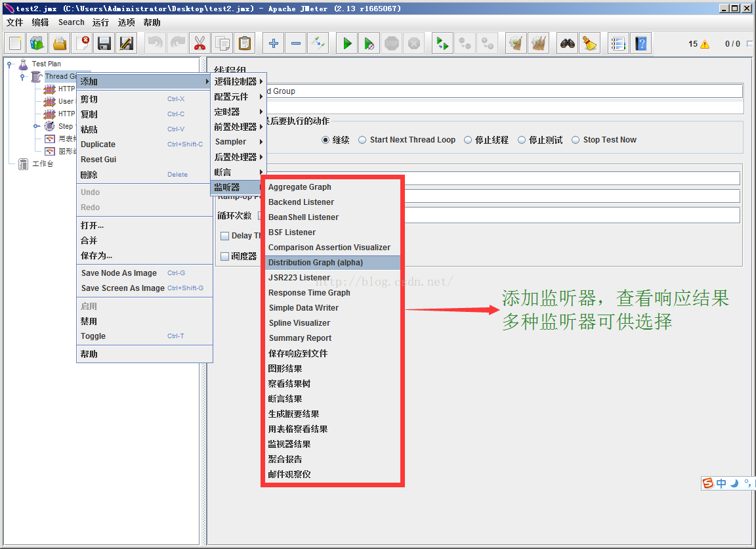This screenshot has width=756, height=549.
Task: Select Start Next Thread Loop radio button
Action: 362,140
